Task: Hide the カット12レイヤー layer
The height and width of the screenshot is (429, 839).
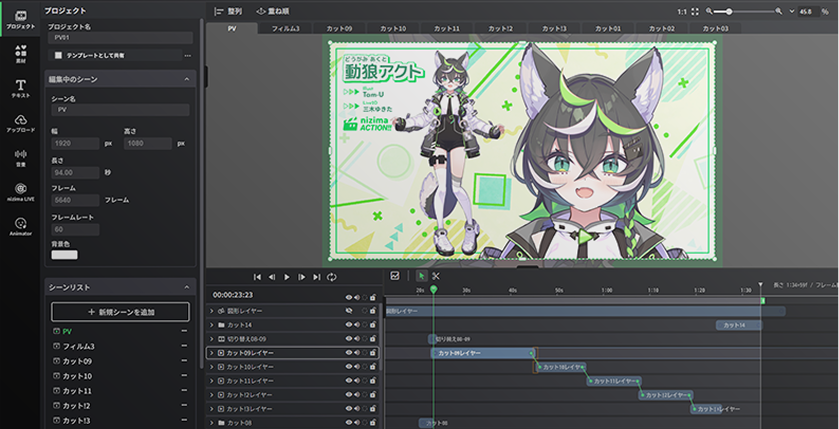Action: (x=349, y=395)
